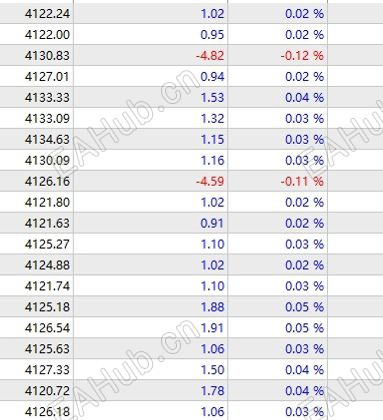Click the 4121.74 price value
This screenshot has width=383, height=420.
tap(47, 286)
